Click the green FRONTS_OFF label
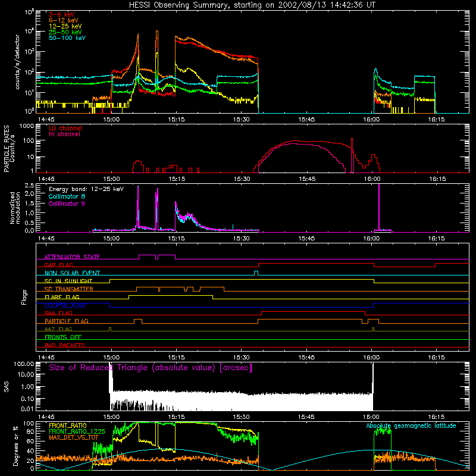Screen dimensions: 476x476 [63, 337]
